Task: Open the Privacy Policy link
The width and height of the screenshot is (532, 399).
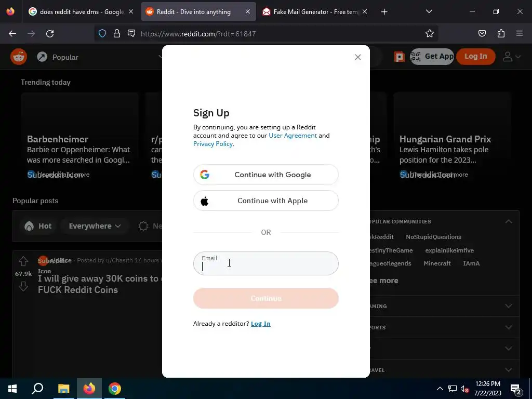Action: [x=212, y=144]
